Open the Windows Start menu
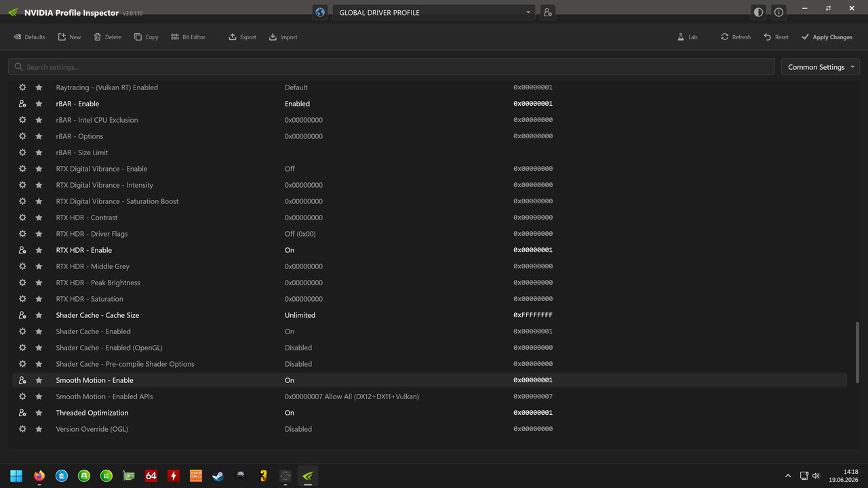This screenshot has height=488, width=868. tap(16, 476)
